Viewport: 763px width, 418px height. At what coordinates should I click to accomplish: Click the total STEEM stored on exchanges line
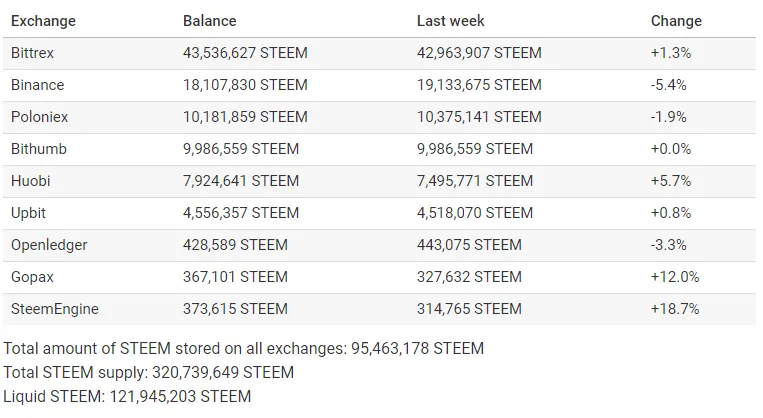(x=244, y=348)
